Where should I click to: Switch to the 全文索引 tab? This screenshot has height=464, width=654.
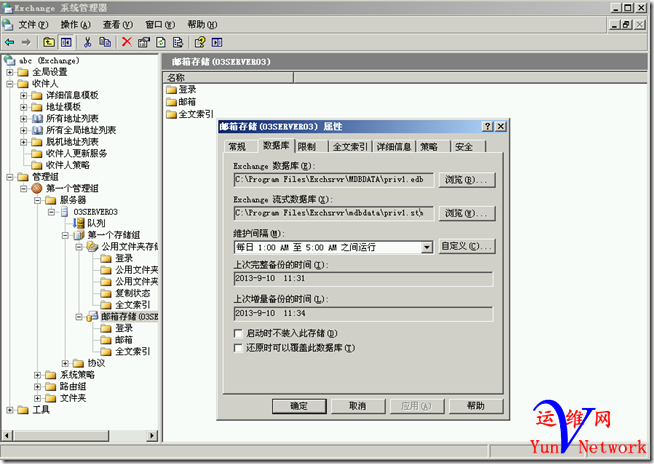[350, 146]
